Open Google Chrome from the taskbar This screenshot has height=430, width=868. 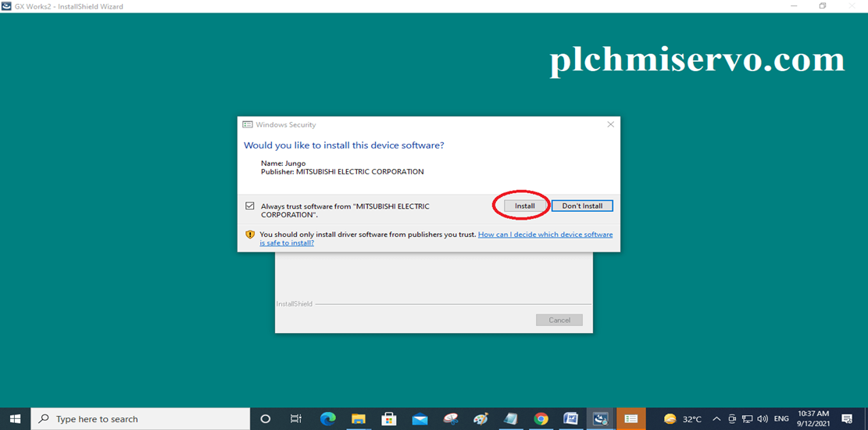(x=541, y=419)
